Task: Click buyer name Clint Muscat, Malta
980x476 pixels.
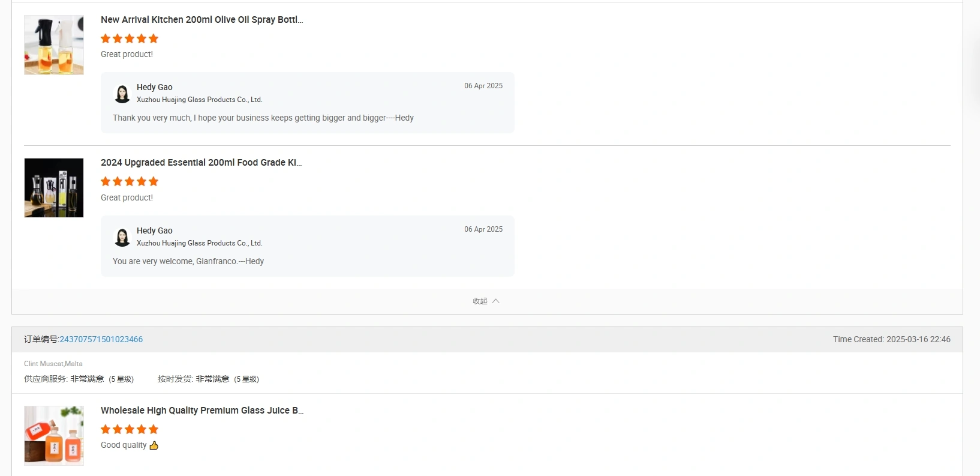Action: click(x=53, y=364)
